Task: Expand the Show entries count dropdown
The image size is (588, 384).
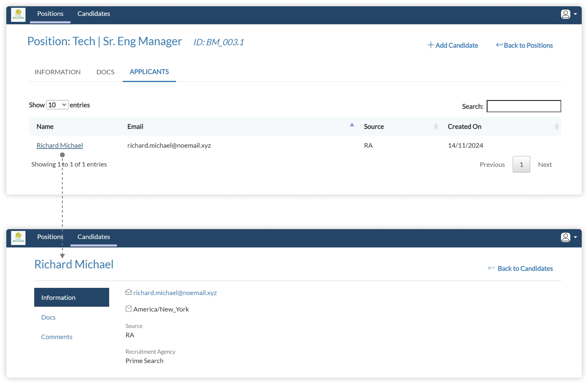Action: tap(57, 105)
